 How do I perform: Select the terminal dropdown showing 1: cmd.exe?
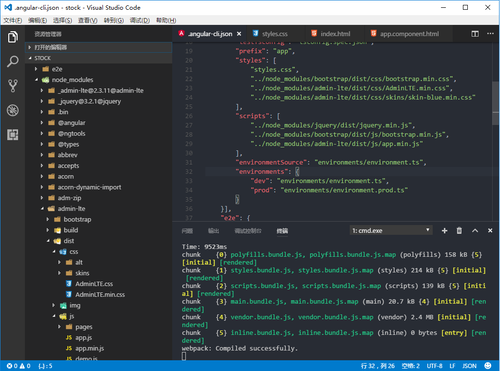click(x=391, y=230)
